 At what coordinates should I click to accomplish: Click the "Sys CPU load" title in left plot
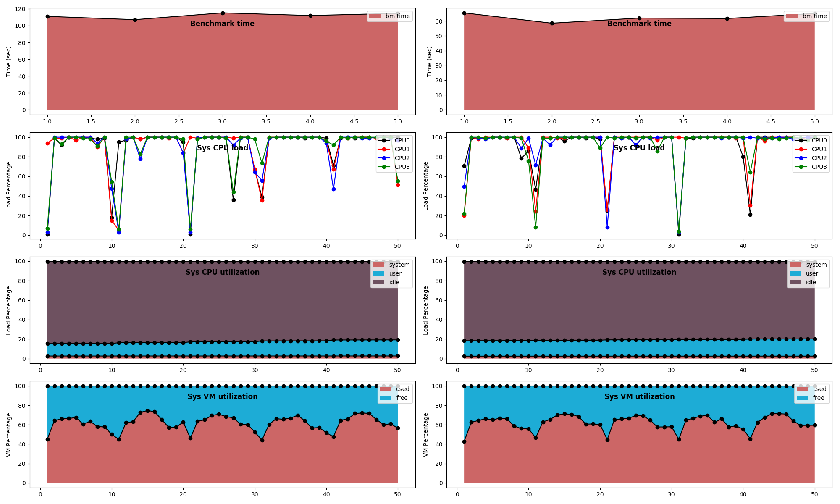pos(222,148)
